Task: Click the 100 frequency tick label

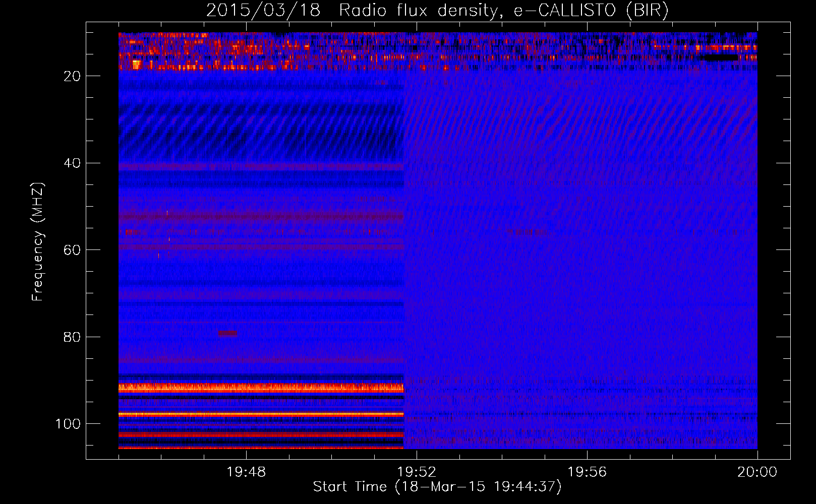Action: click(68, 424)
